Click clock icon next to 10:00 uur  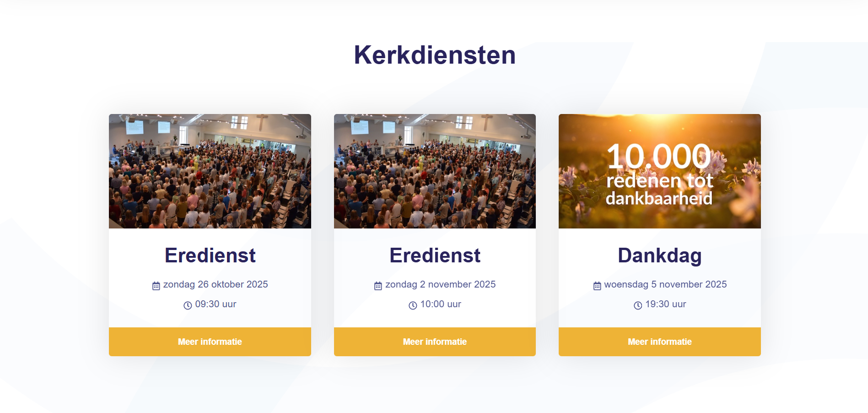[x=413, y=305]
